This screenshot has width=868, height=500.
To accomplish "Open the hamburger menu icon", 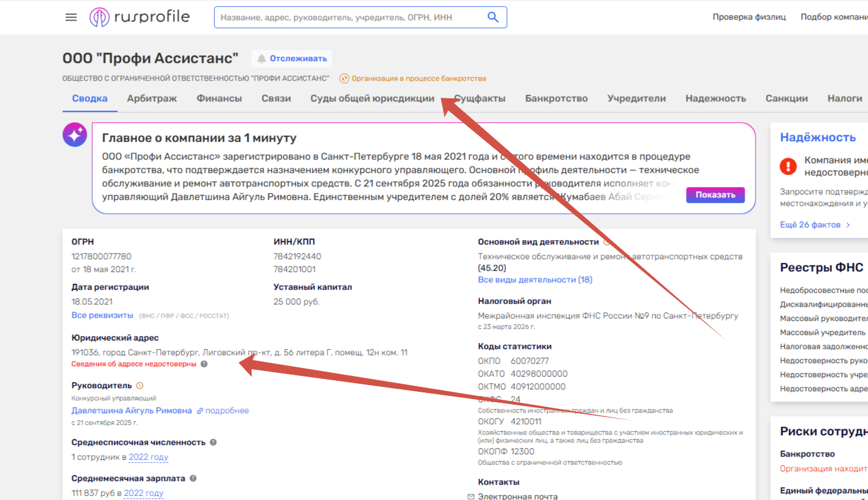I will tap(71, 17).
